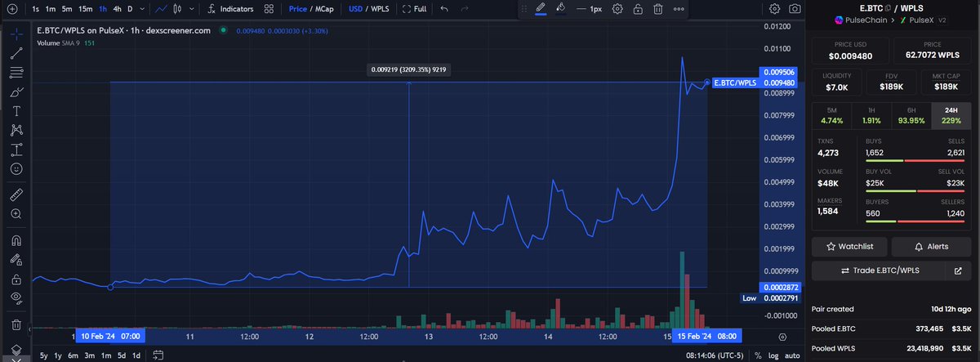The height and width of the screenshot is (362, 980).
Task: Open the go to date calendar icon
Action: point(159,355)
